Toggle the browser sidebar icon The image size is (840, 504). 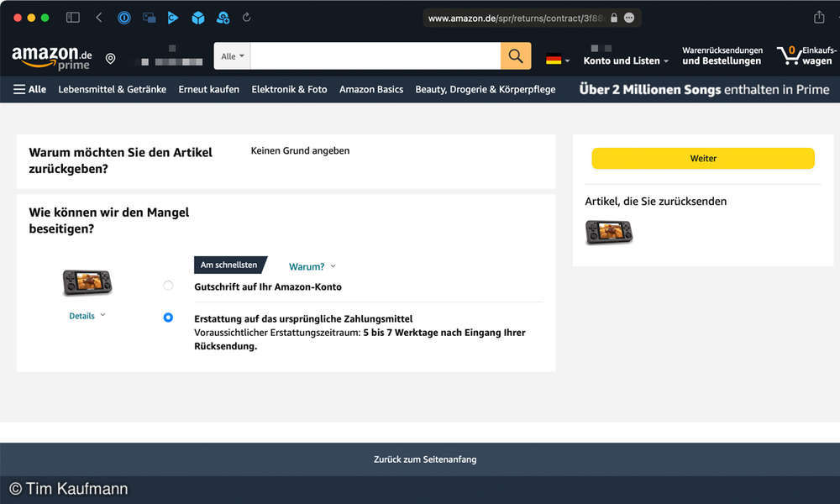(x=73, y=17)
